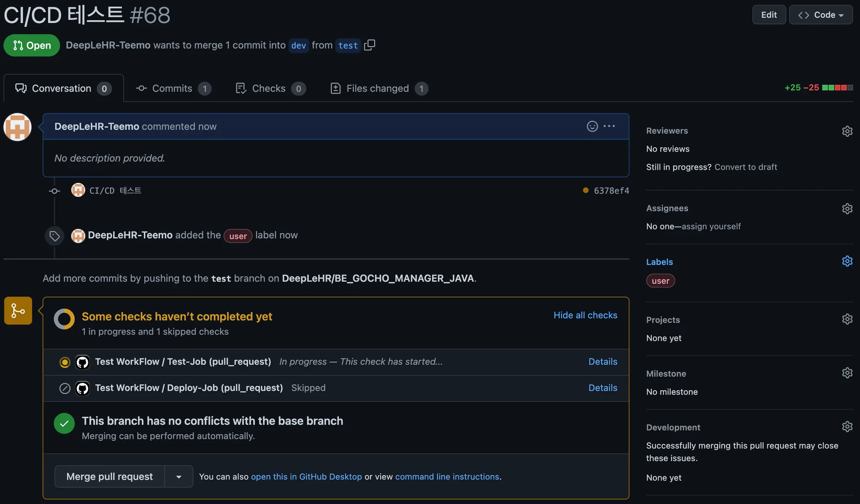Expand merge method dropdown arrow

click(x=179, y=477)
